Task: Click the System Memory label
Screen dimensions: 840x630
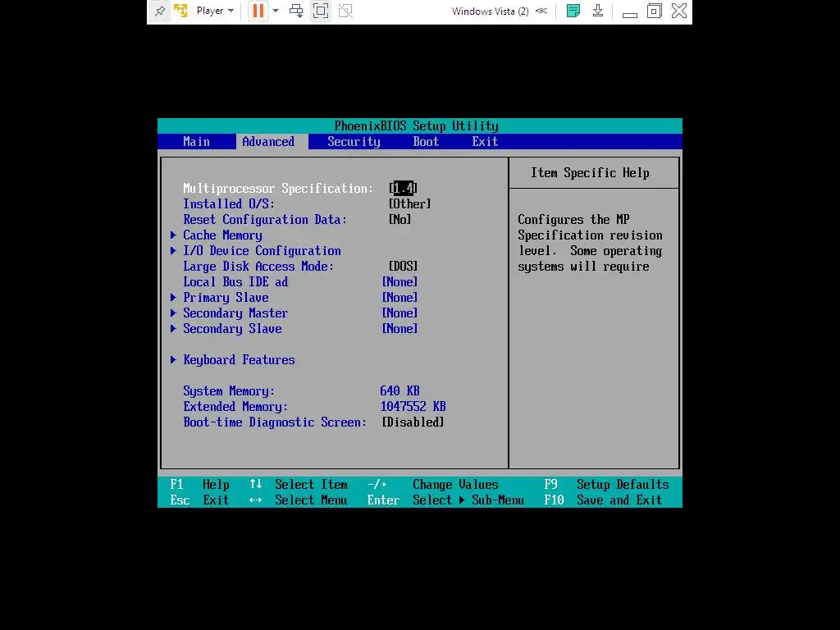Action: pyautogui.click(x=229, y=391)
